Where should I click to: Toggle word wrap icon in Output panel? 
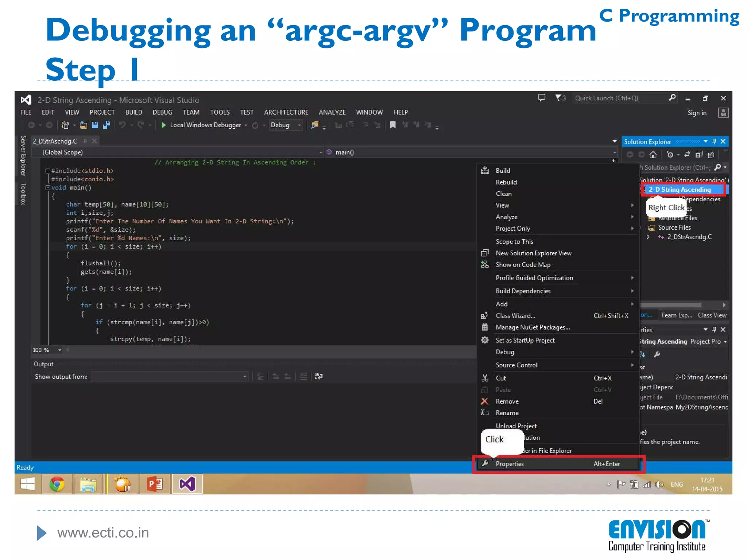point(319,376)
